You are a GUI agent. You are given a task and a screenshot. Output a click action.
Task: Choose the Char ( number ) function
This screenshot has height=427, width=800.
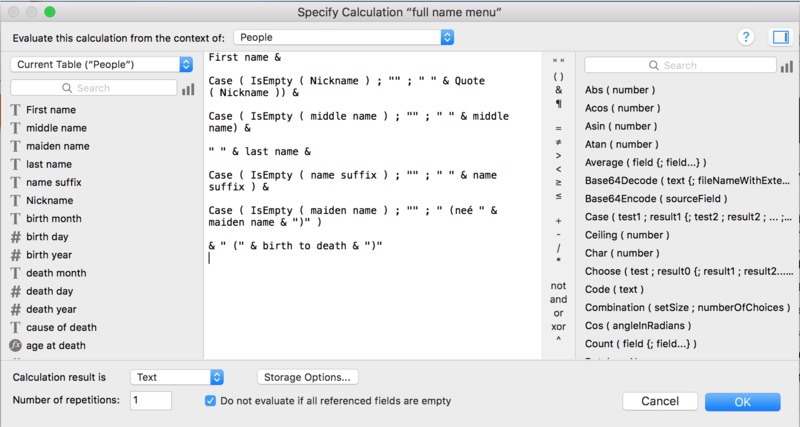622,253
